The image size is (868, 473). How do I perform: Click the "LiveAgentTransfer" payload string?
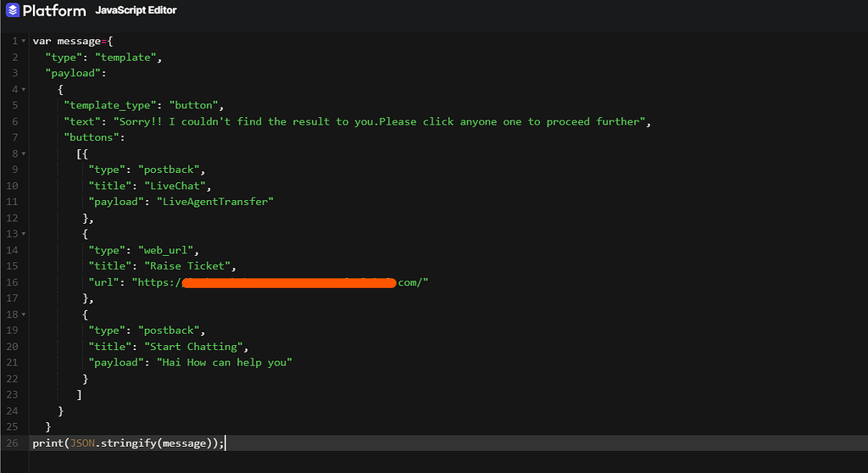click(x=215, y=202)
